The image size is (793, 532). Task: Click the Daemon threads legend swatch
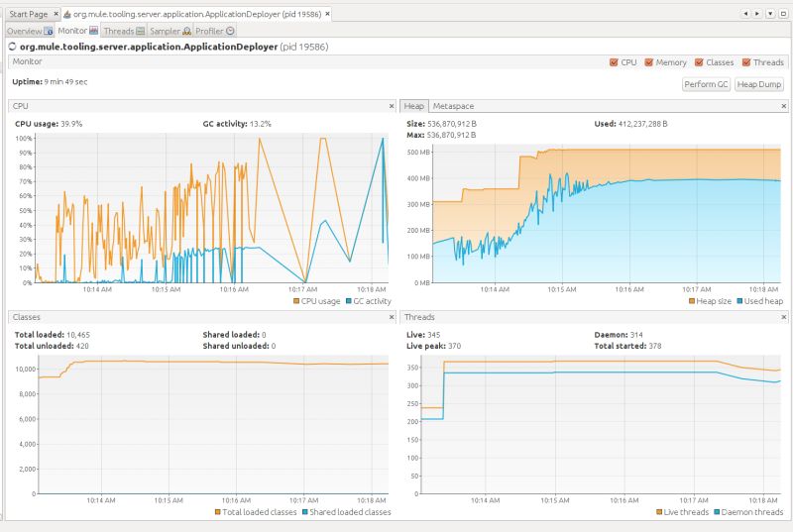(x=717, y=512)
